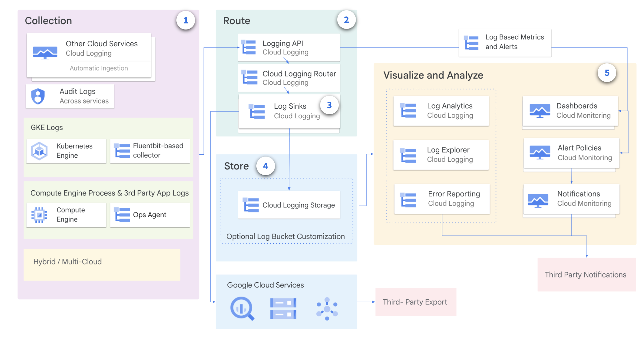Viewport: 644px width, 338px height.
Task: Click the Ops Agent logging icon
Action: point(122,215)
